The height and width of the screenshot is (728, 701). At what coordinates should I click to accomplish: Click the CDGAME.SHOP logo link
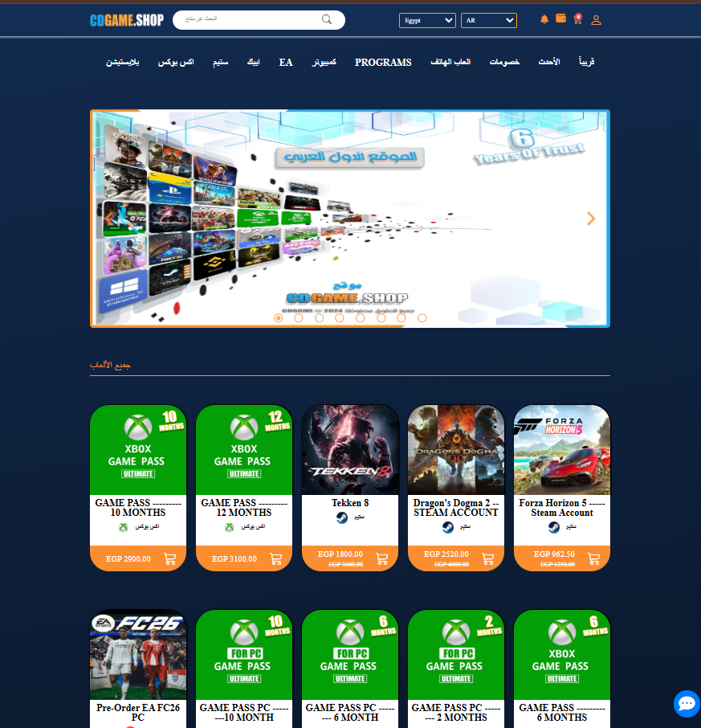(126, 20)
